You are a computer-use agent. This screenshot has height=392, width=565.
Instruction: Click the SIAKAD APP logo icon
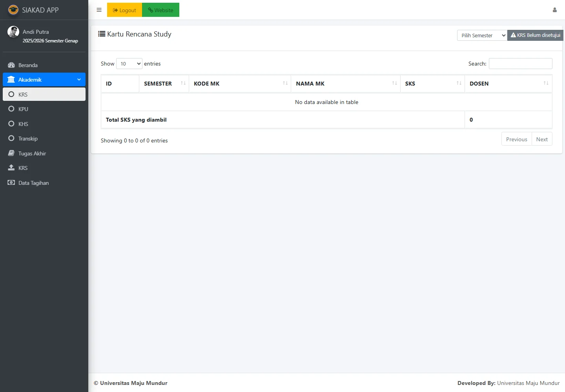click(13, 10)
